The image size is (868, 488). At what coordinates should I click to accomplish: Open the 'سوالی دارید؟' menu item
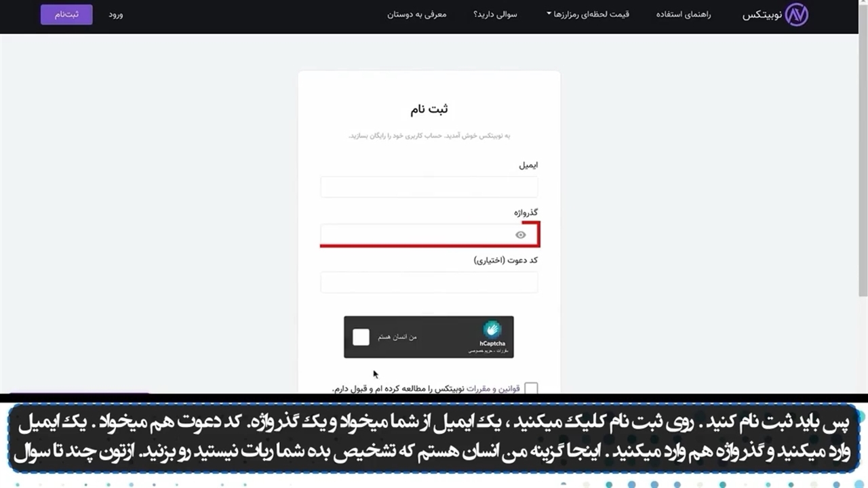point(495,14)
